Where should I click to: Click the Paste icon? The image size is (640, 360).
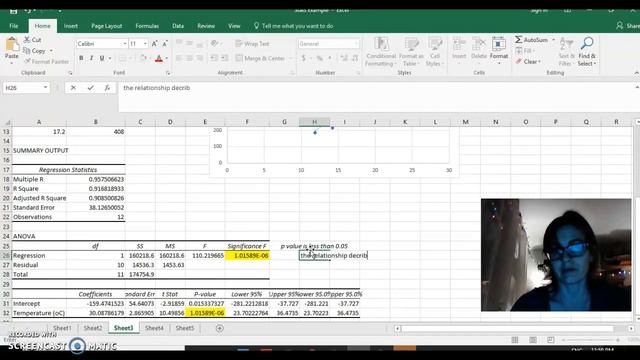pyautogui.click(x=11, y=45)
